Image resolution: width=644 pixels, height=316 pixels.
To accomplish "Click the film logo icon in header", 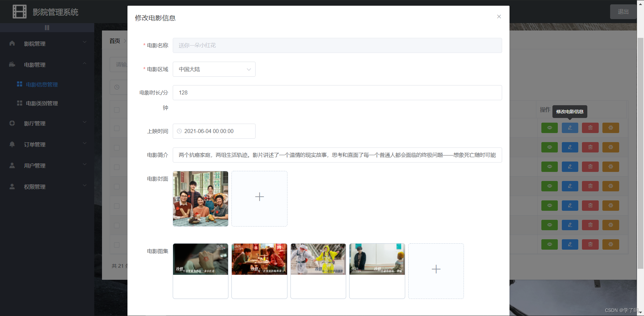I will [x=19, y=12].
